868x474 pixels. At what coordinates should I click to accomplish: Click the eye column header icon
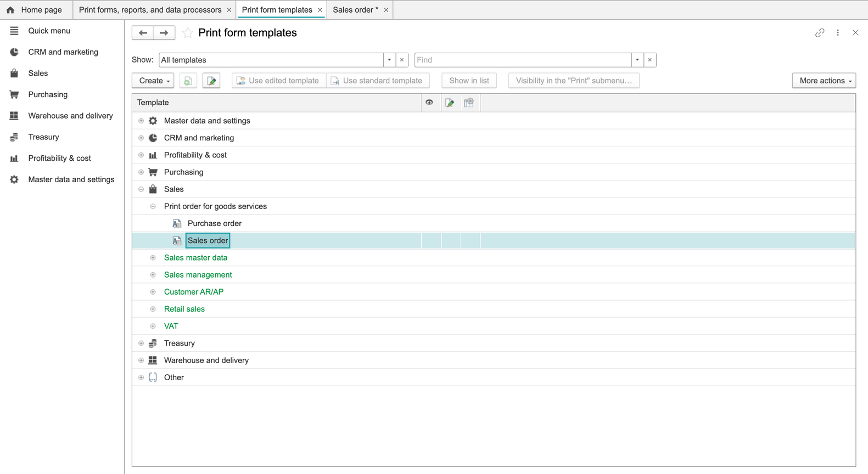(x=429, y=103)
